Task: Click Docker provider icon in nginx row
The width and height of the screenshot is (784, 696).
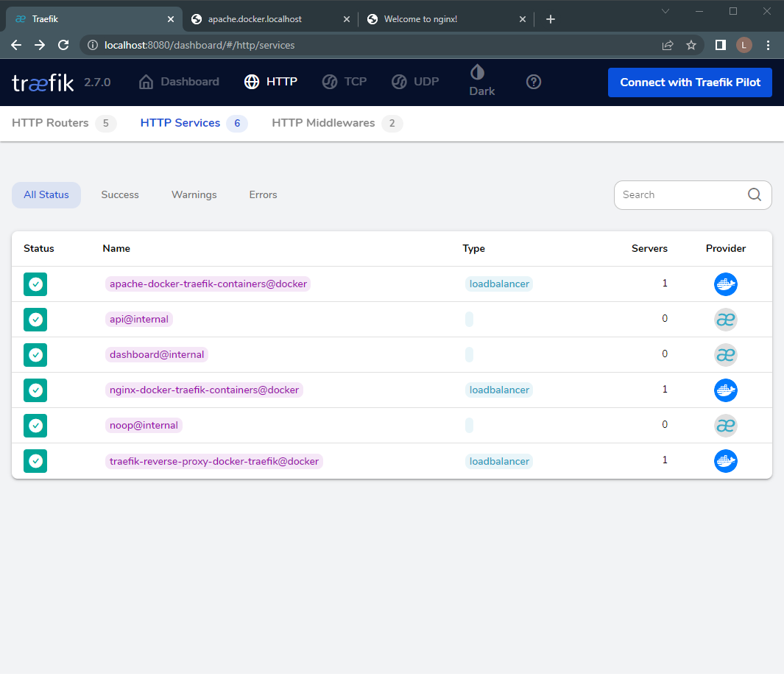Action: 726,390
